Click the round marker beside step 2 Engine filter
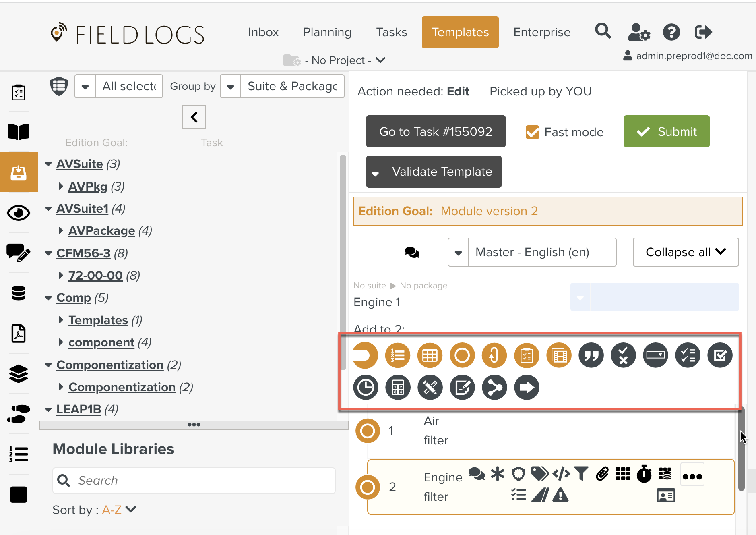 coord(368,487)
